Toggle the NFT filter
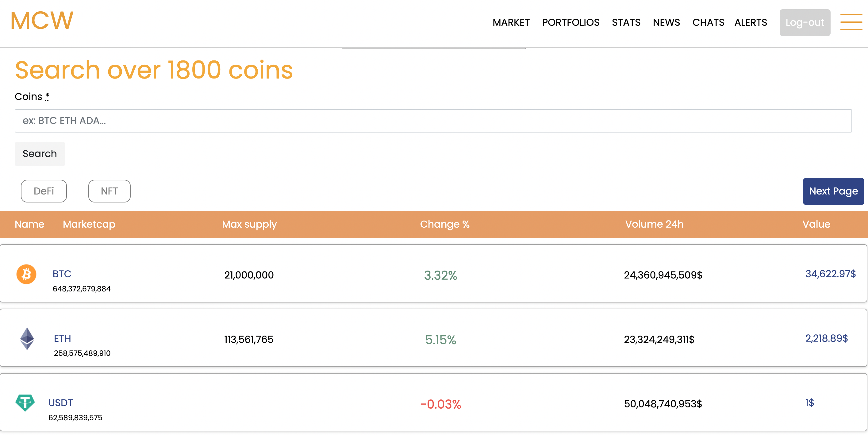 [x=109, y=191]
